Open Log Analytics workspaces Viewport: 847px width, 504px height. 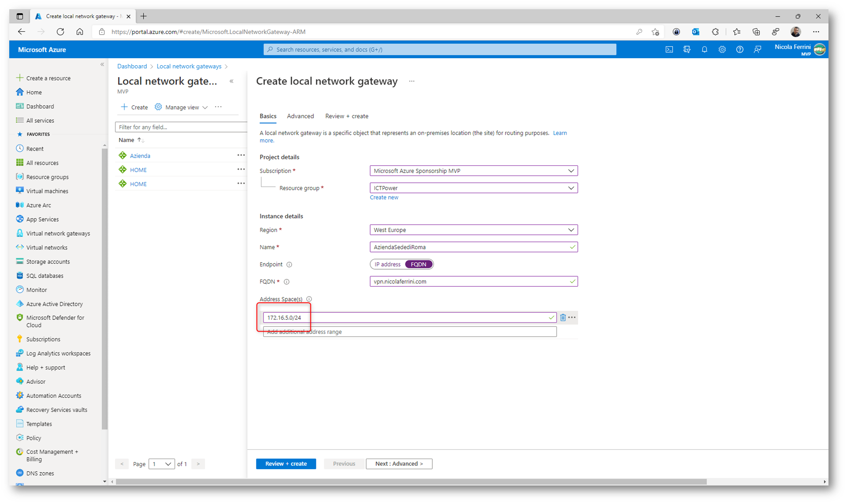58,353
